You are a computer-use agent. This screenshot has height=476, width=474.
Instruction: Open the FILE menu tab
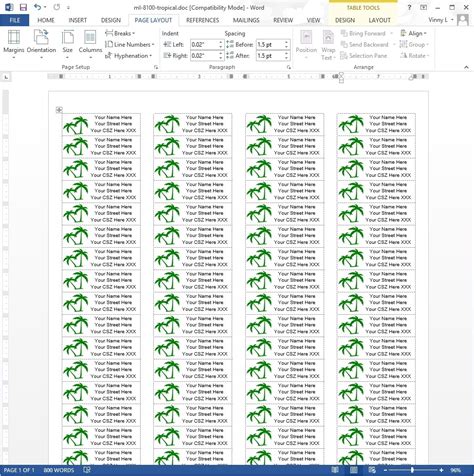(15, 20)
